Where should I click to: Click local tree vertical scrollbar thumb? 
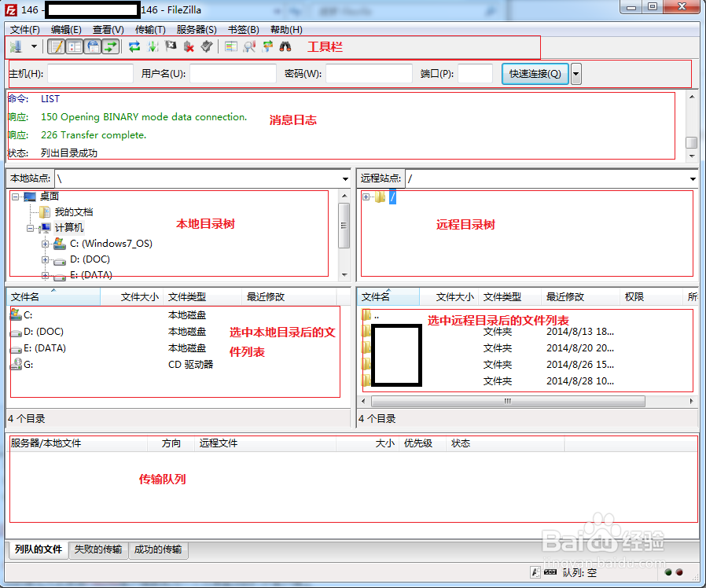[344, 226]
